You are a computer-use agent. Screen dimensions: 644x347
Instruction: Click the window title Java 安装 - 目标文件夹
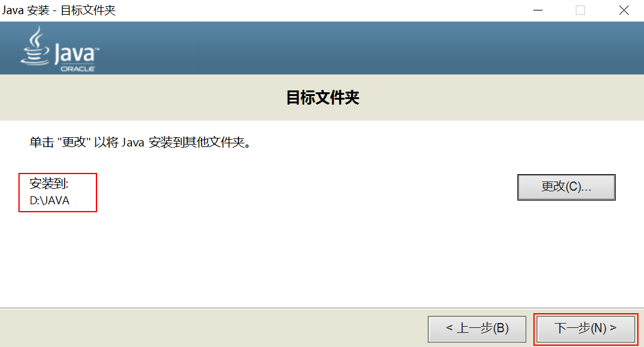[x=59, y=10]
